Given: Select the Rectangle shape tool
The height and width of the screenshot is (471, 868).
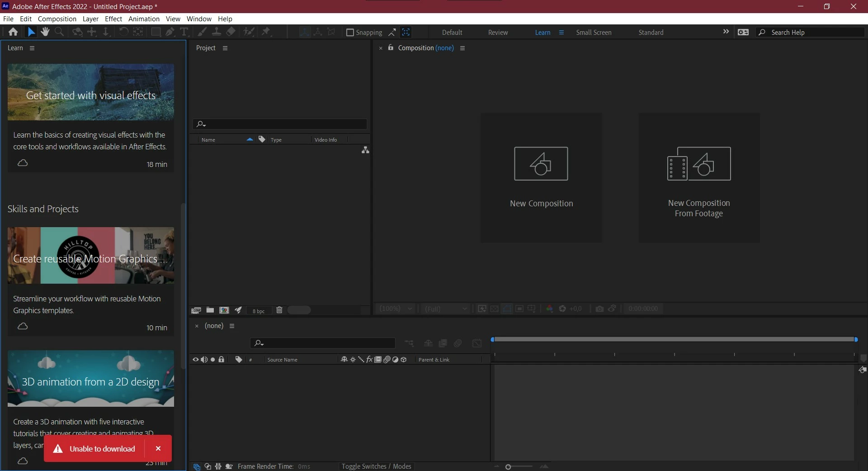Looking at the screenshot, I should coord(156,32).
